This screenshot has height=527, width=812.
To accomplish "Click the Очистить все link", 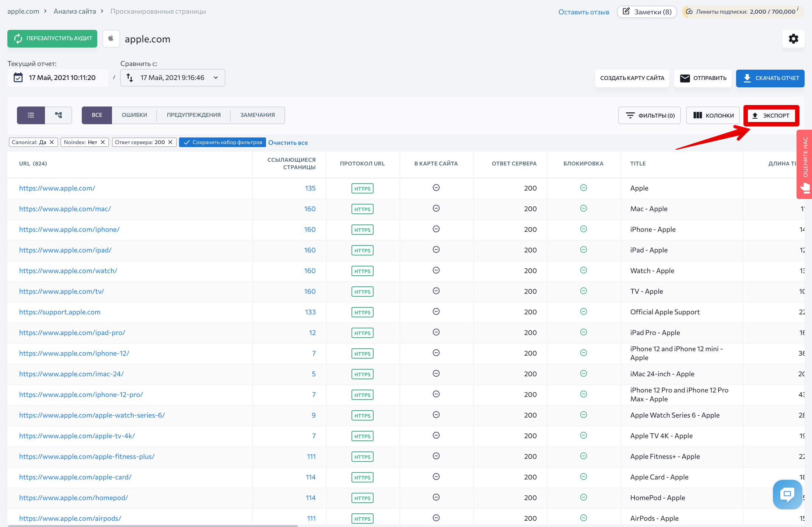I will [x=288, y=143].
